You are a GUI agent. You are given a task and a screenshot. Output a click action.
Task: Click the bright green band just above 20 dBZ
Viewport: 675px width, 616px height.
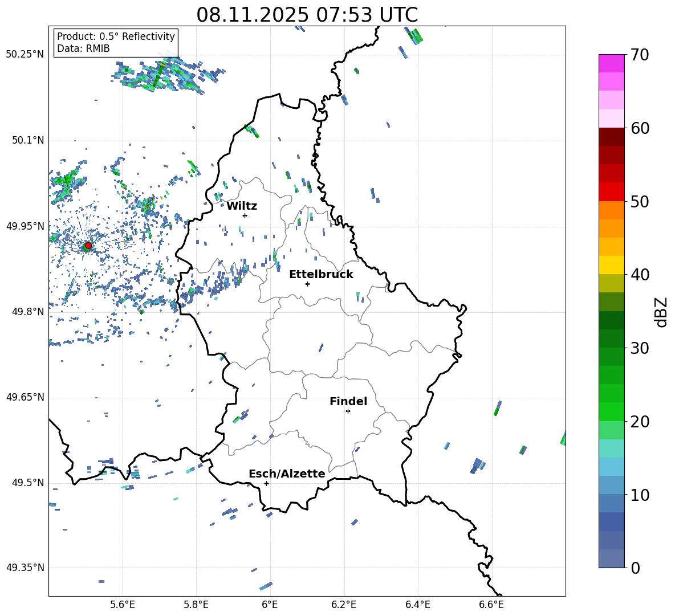(612, 411)
